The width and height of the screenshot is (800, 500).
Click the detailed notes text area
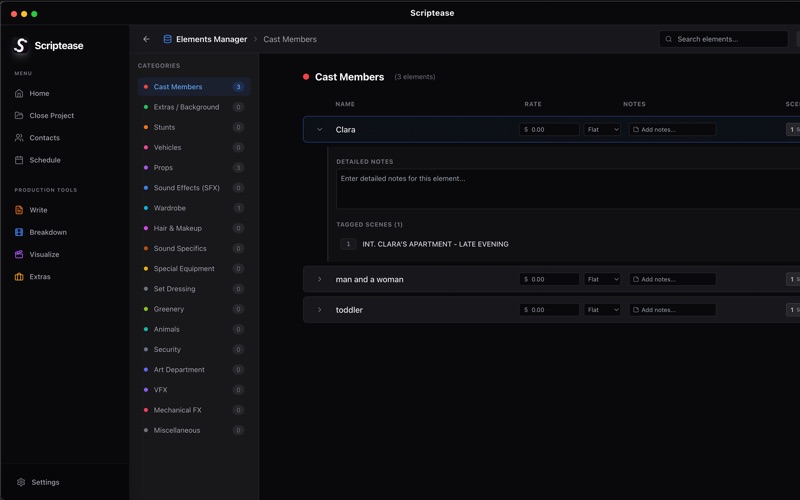click(x=568, y=189)
